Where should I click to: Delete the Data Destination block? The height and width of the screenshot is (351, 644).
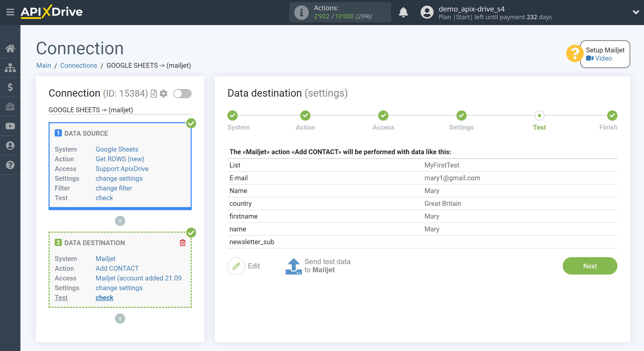(x=182, y=243)
